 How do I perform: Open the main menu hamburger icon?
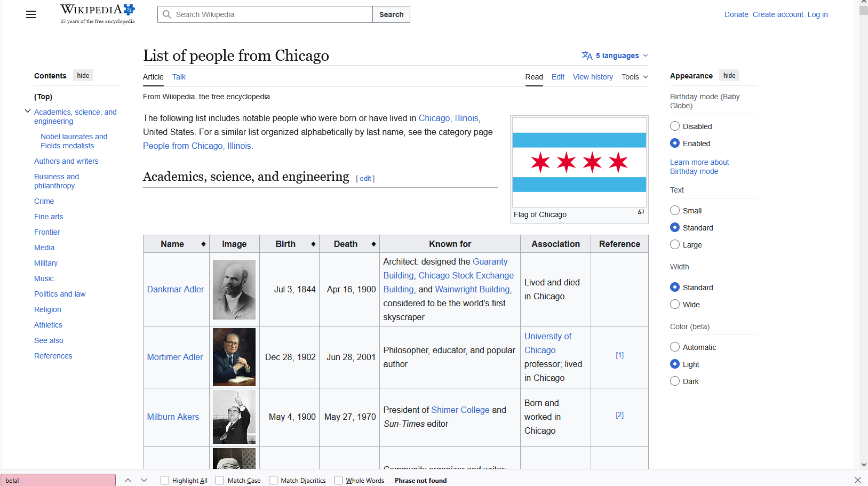(31, 14)
